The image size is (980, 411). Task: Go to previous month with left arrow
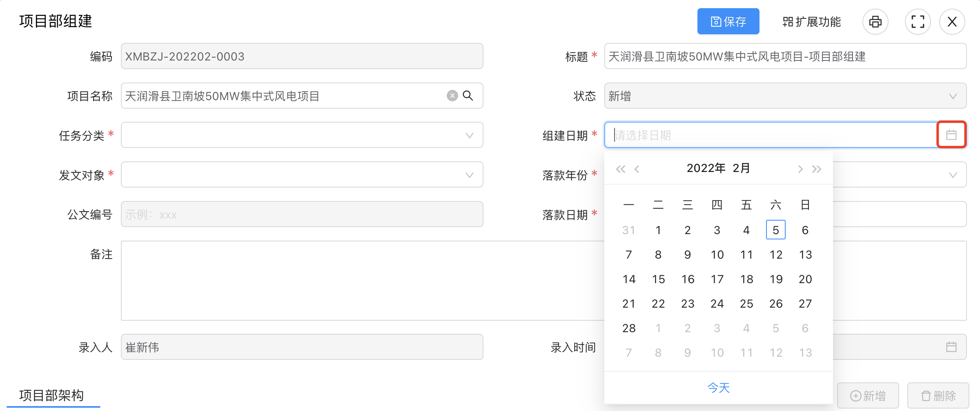pyautogui.click(x=637, y=169)
